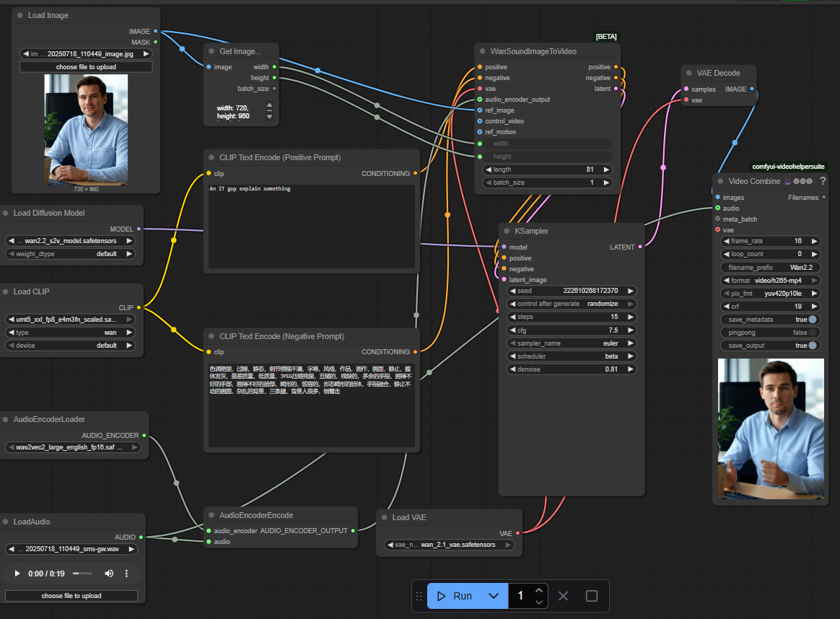The image size is (840, 619).
Task: Mute the audio player volume icon
Action: (x=109, y=574)
